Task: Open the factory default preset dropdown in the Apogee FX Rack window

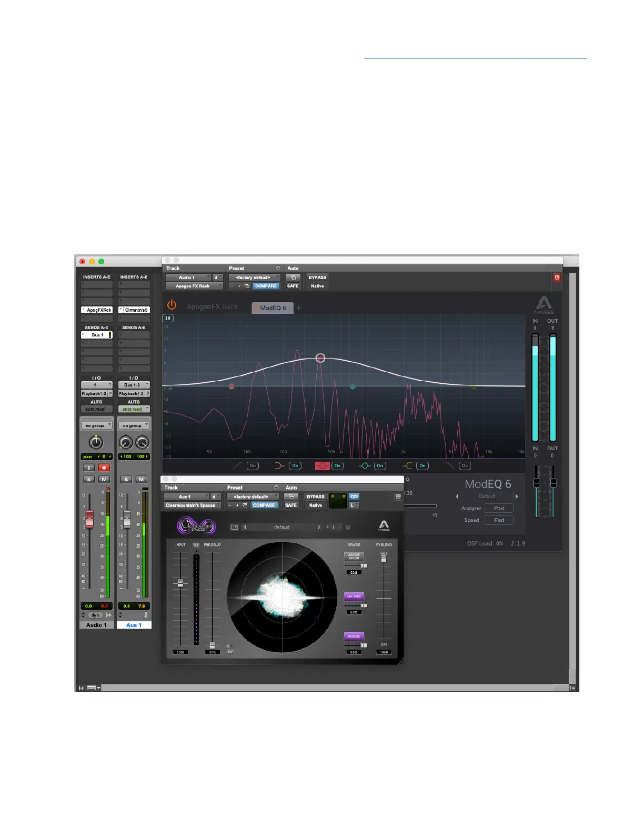Action: point(254,277)
